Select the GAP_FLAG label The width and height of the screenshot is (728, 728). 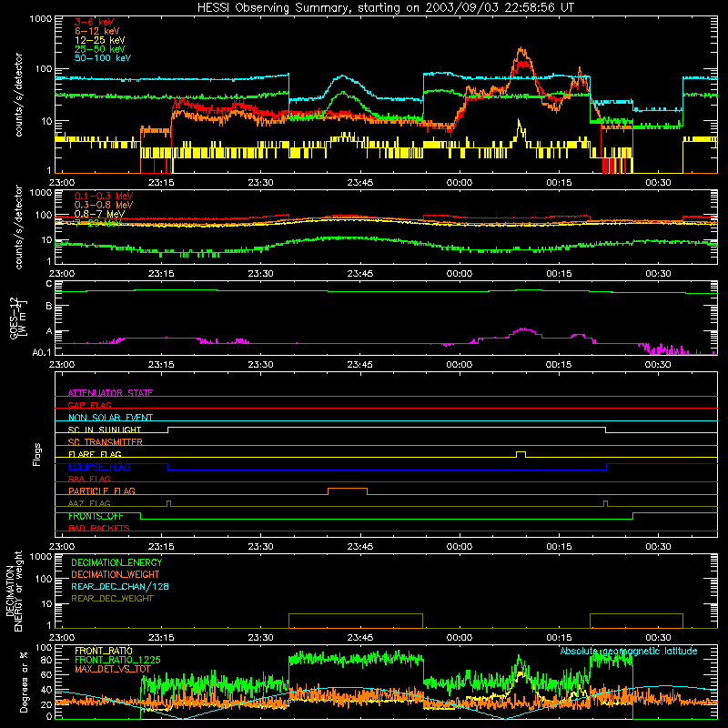89,405
